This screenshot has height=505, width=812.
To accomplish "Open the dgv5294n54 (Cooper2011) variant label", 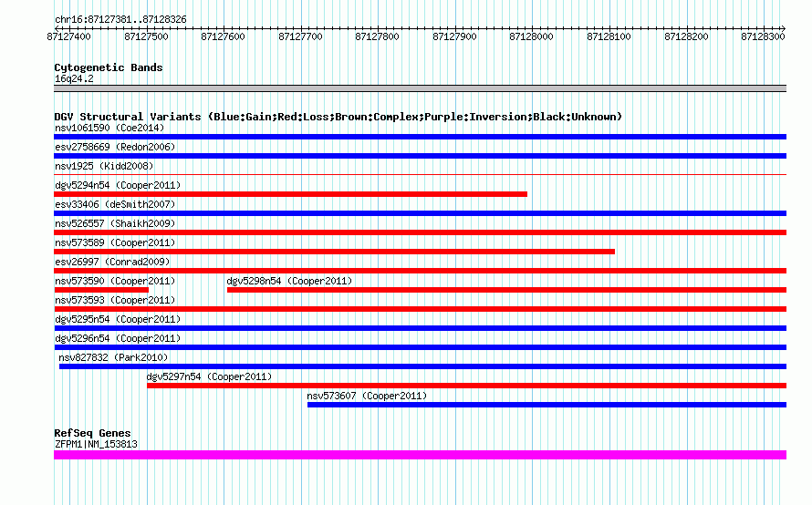I will coord(118,185).
